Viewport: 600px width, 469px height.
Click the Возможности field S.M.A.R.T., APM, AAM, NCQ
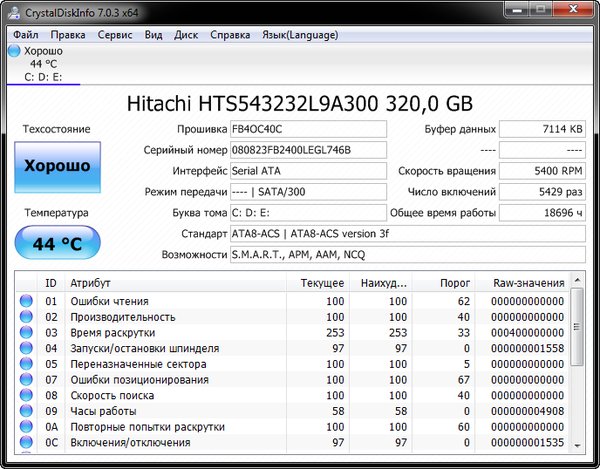click(408, 254)
